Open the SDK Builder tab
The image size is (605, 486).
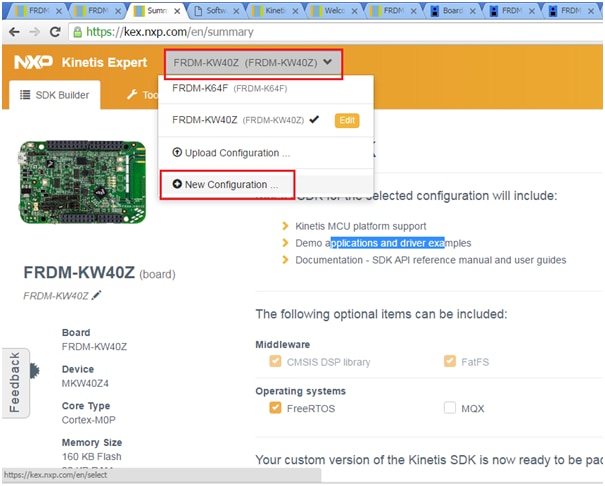pos(55,95)
